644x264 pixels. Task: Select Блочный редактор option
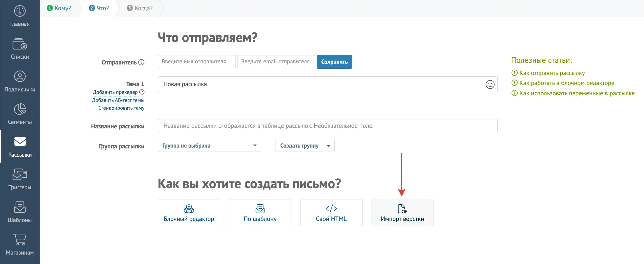[189, 213]
